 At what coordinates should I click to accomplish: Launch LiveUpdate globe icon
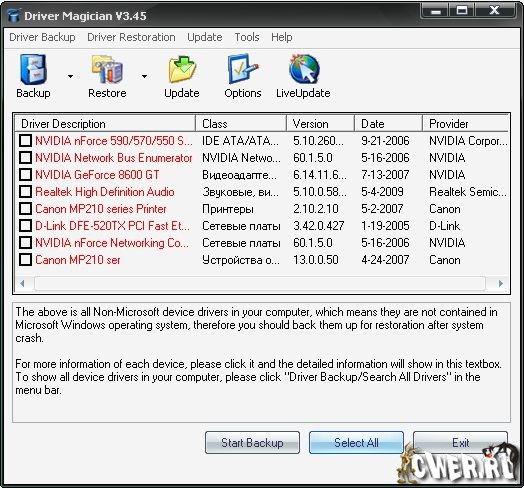pos(304,69)
